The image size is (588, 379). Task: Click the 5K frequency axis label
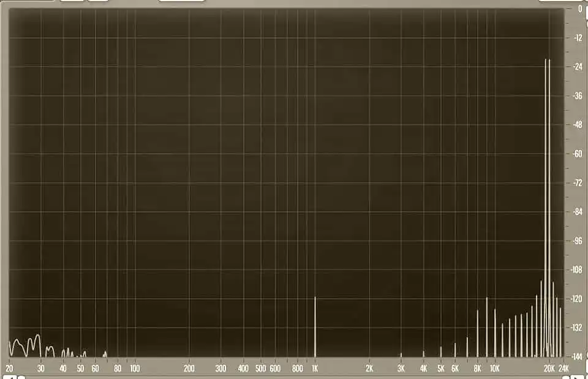pos(440,369)
